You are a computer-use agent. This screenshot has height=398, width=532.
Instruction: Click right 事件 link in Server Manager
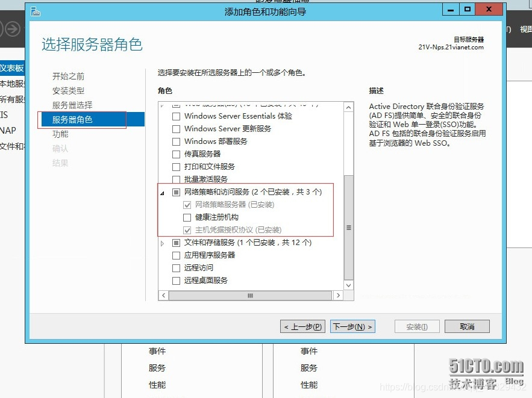click(x=309, y=351)
